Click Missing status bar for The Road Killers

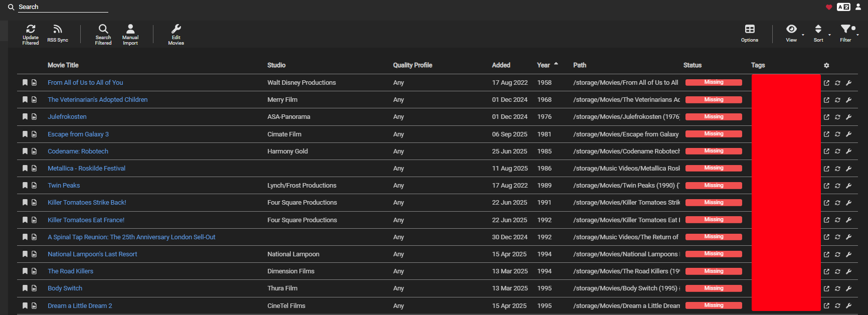click(x=714, y=271)
